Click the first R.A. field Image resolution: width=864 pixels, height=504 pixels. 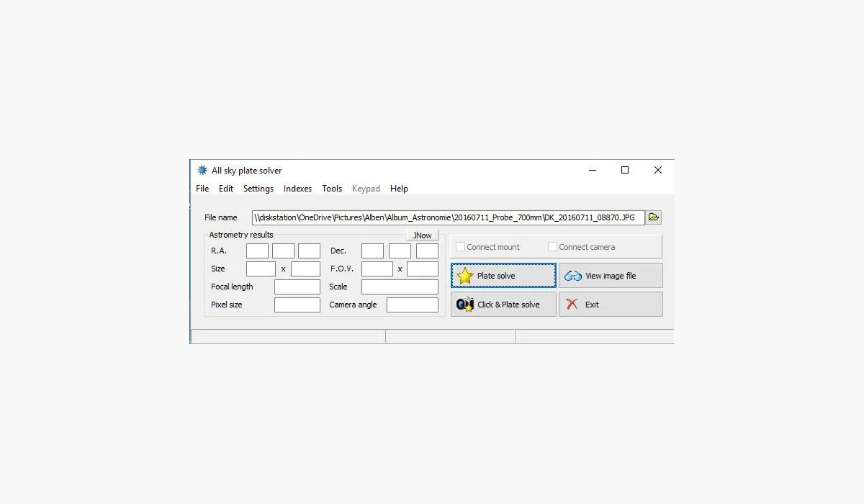tap(257, 251)
